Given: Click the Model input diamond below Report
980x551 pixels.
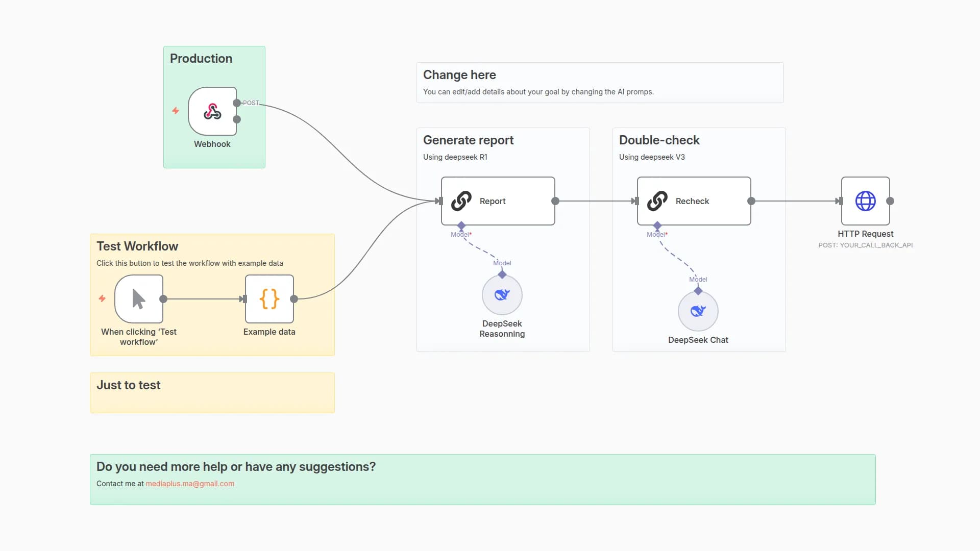Looking at the screenshot, I should click(461, 226).
